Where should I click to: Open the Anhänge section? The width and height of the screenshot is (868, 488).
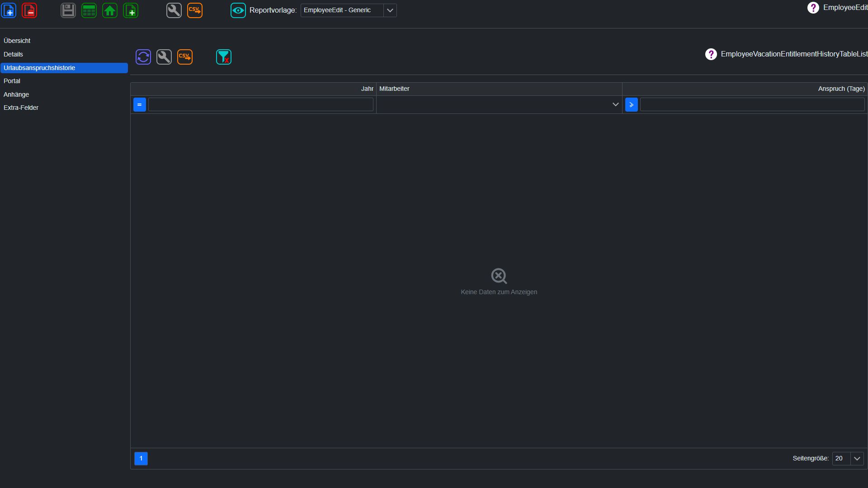pyautogui.click(x=64, y=94)
